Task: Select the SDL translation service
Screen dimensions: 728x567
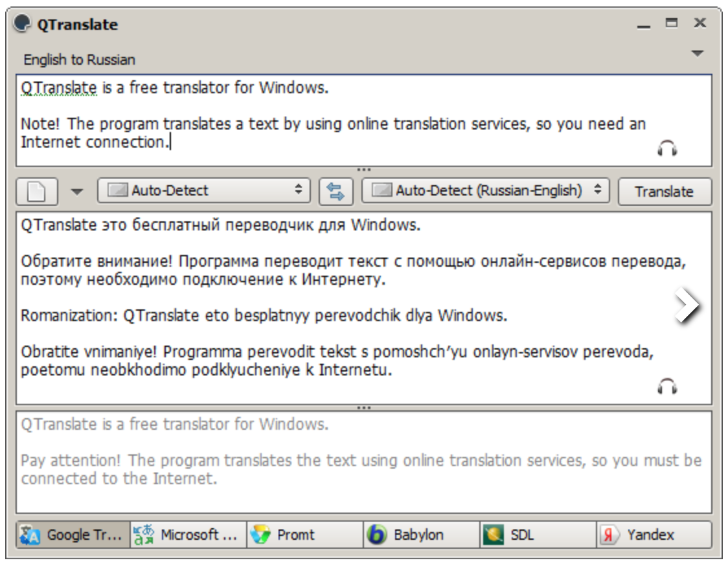Action: (538, 535)
